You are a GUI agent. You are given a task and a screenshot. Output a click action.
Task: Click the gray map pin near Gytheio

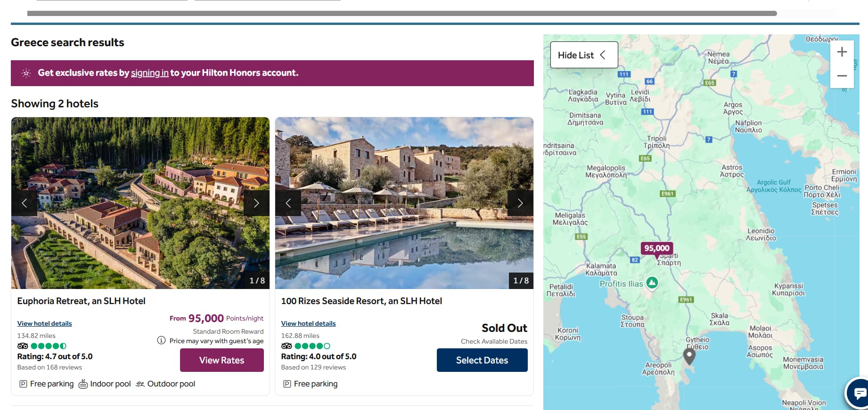coord(689,355)
